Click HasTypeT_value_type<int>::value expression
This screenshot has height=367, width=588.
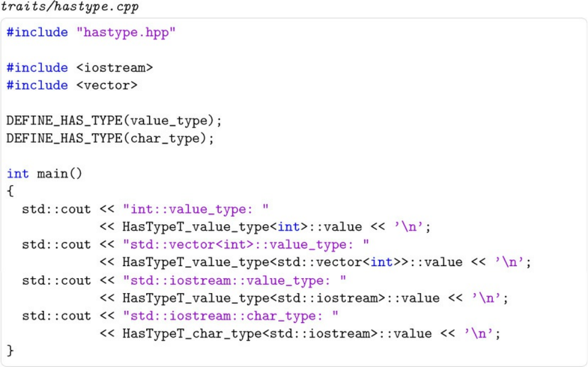pos(242,227)
